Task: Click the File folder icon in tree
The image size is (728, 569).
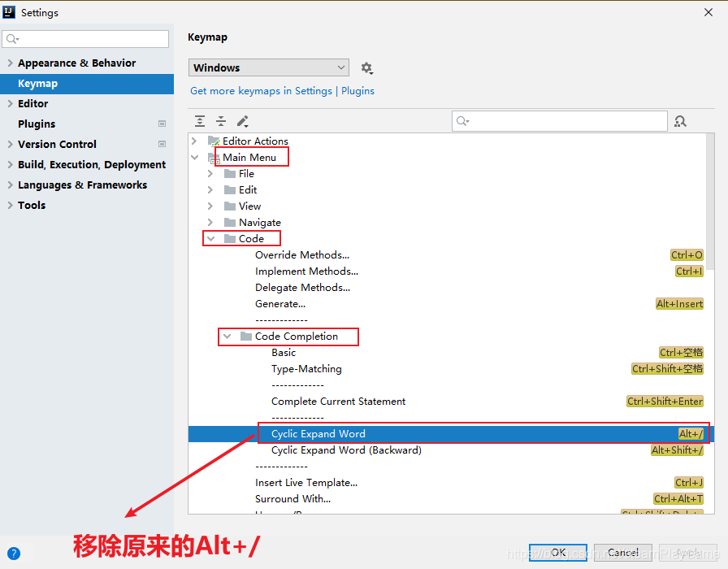Action: [x=230, y=174]
